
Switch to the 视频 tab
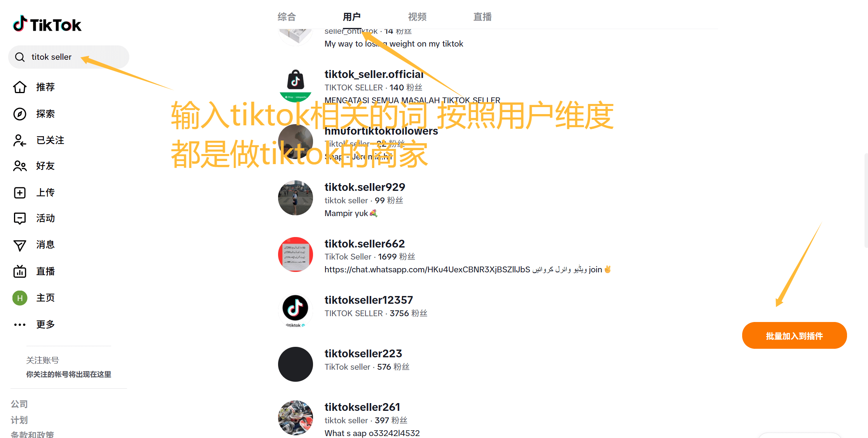(417, 17)
